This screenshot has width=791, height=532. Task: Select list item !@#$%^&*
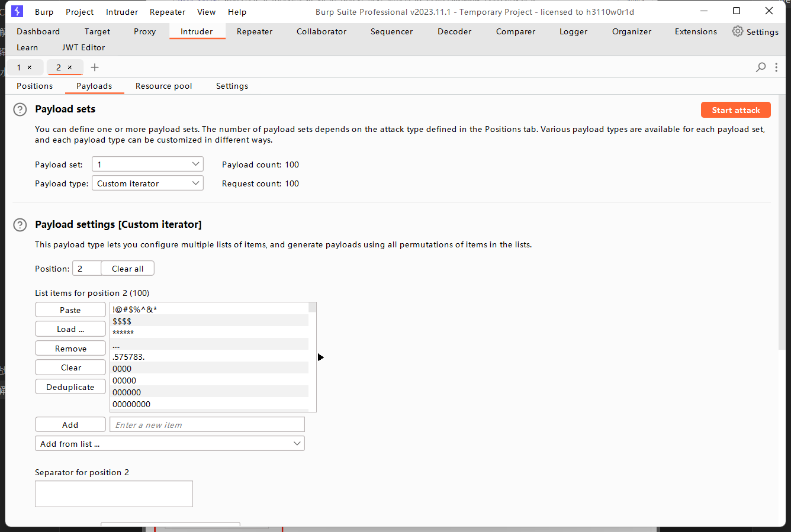click(x=210, y=309)
